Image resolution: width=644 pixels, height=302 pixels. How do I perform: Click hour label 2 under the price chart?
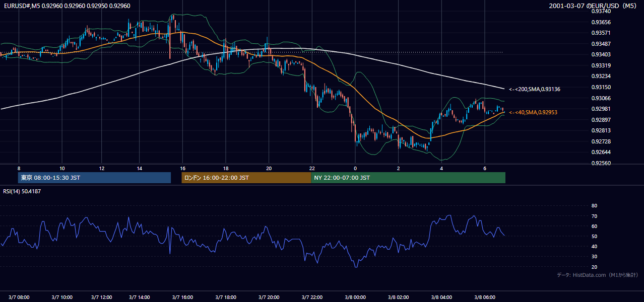coord(398,168)
